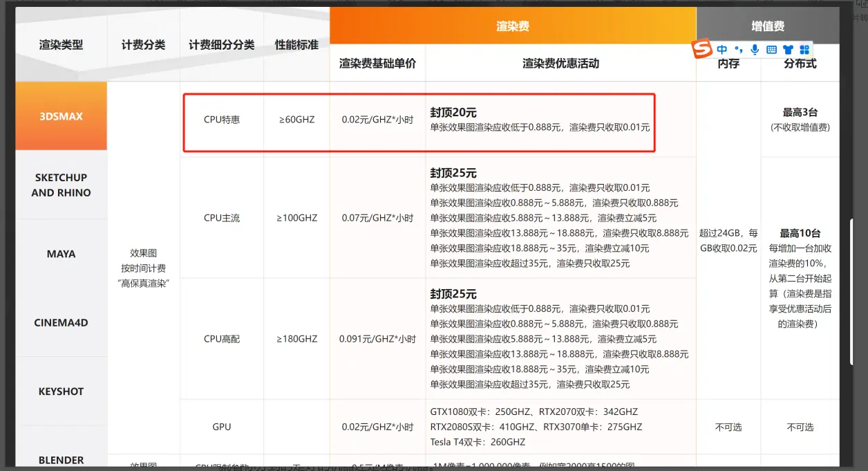
Task: Click the 内存 subheader
Action: [728, 63]
